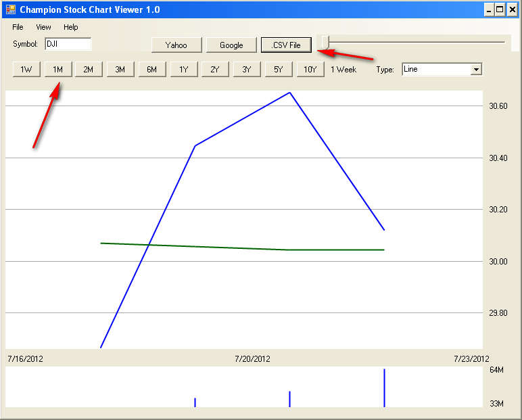The image size is (522, 420).
Task: Click the 30.00 price axis label
Action: pyautogui.click(x=498, y=262)
